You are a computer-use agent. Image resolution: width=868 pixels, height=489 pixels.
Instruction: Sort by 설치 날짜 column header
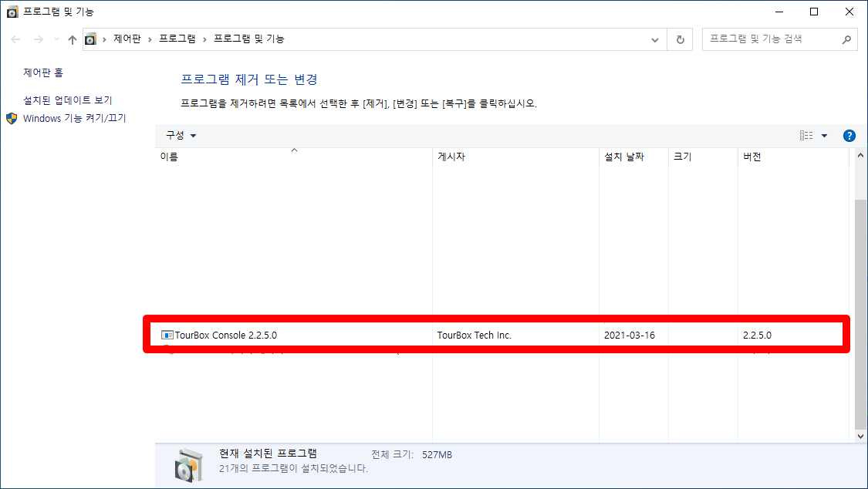click(634, 157)
